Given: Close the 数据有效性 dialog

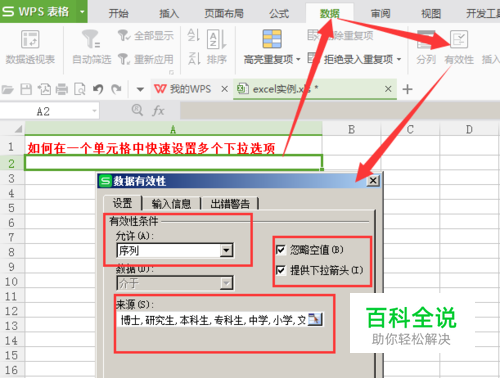Looking at the screenshot, I should point(373,181).
